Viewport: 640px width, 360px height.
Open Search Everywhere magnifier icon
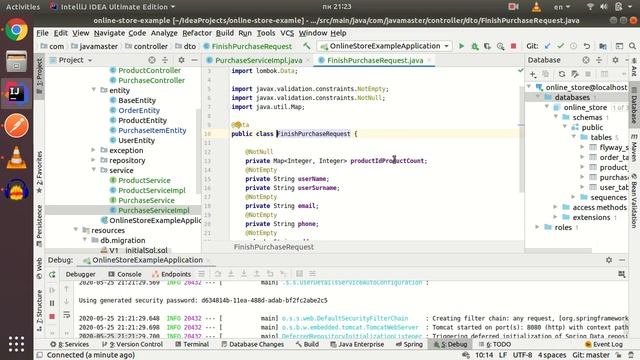632,46
